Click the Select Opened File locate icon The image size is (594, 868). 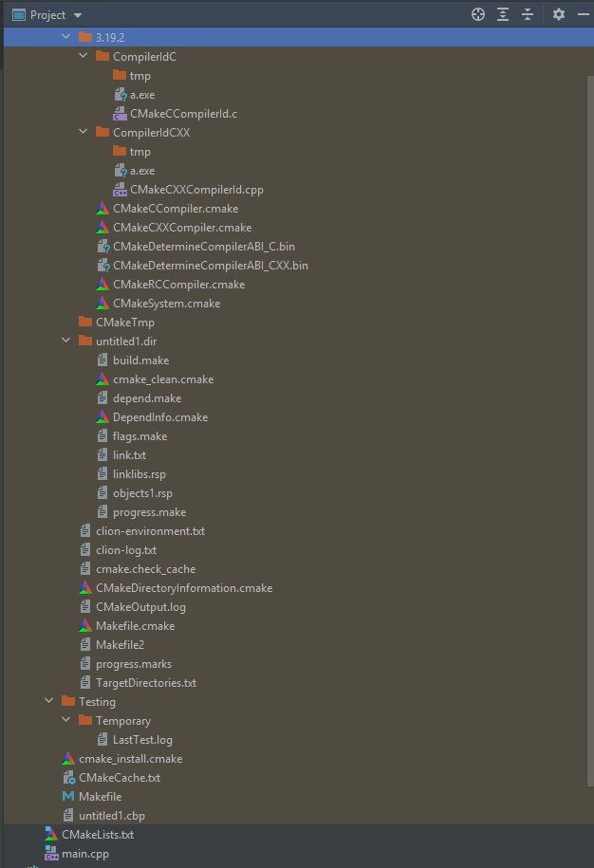pos(477,14)
